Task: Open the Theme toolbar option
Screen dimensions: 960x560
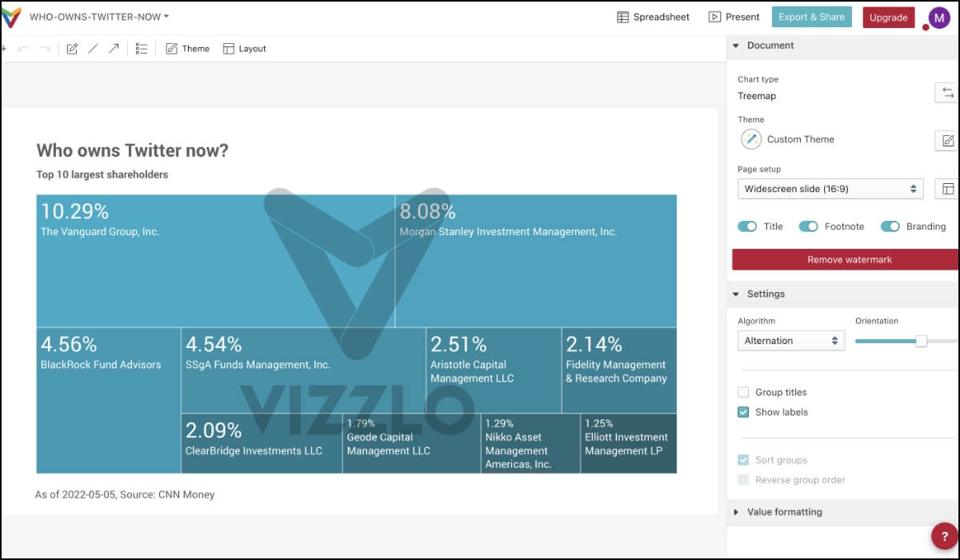Action: pos(187,49)
